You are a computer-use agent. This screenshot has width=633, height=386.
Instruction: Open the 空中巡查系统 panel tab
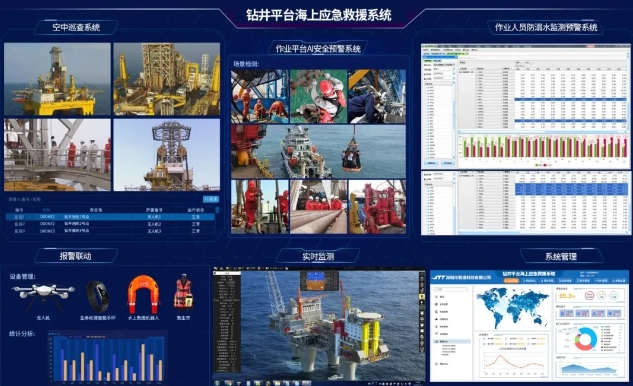[76, 27]
